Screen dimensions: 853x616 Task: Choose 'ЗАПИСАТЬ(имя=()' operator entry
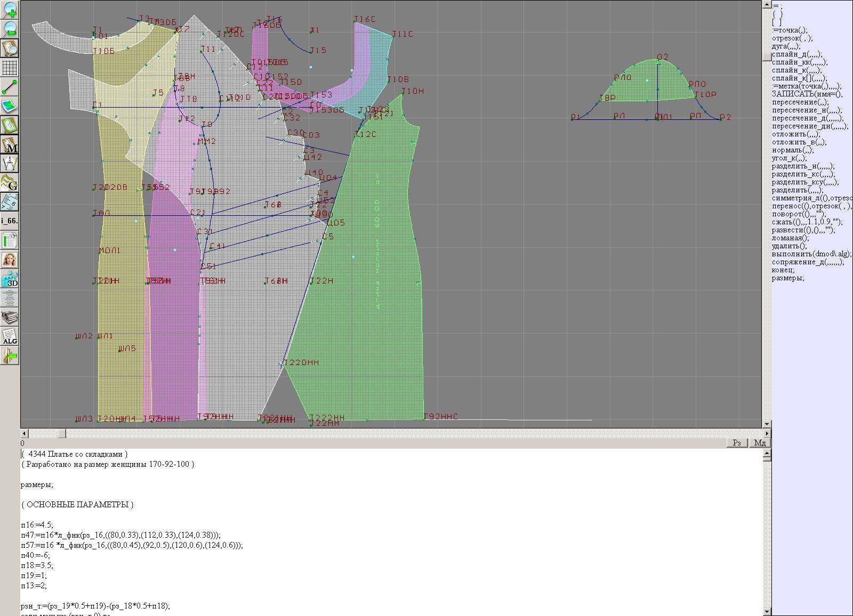coord(807,94)
